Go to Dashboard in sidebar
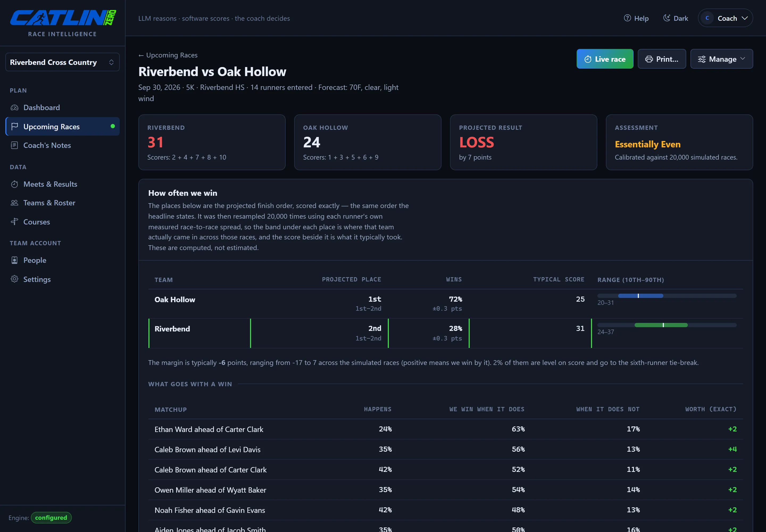Image resolution: width=766 pixels, height=532 pixels. tap(62, 108)
